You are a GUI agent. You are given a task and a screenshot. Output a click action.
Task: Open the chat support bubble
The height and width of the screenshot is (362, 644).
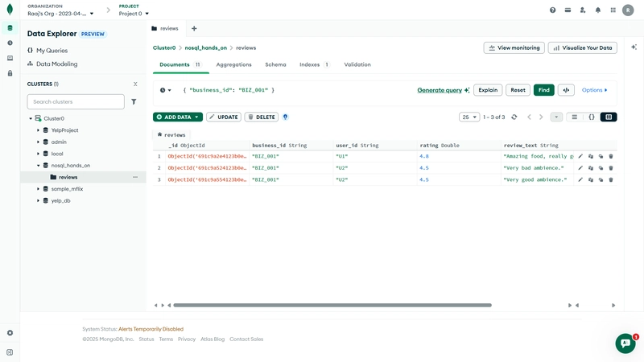(625, 343)
